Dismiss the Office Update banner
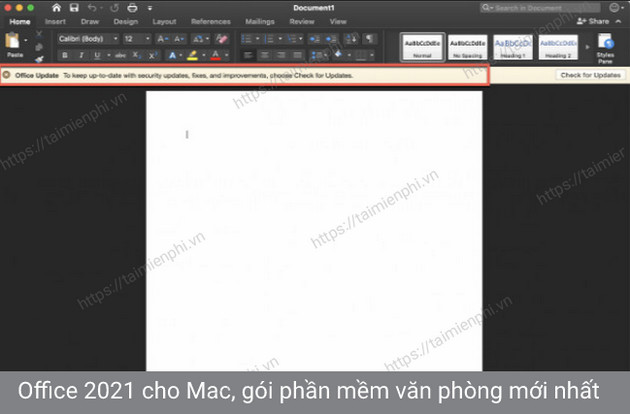Screen dimensions: 630x414 [x=6, y=75]
